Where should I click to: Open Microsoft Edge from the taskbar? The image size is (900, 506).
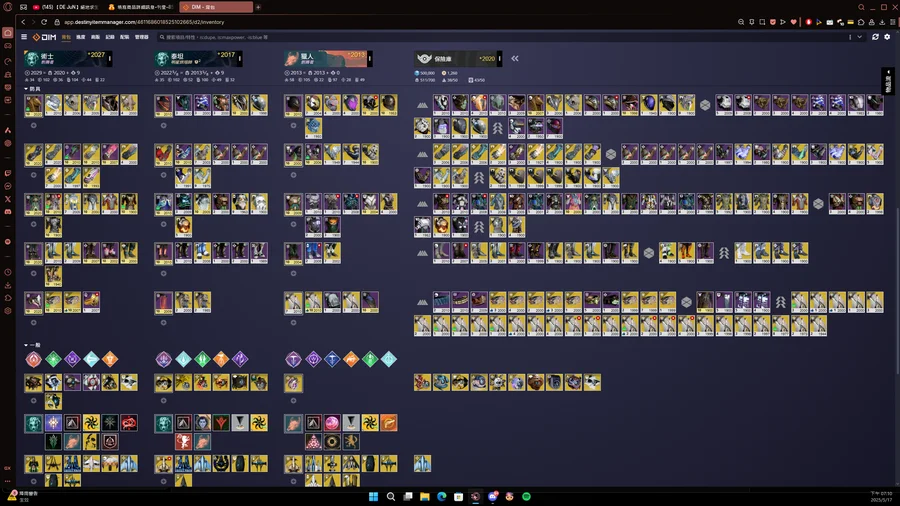coord(441,496)
